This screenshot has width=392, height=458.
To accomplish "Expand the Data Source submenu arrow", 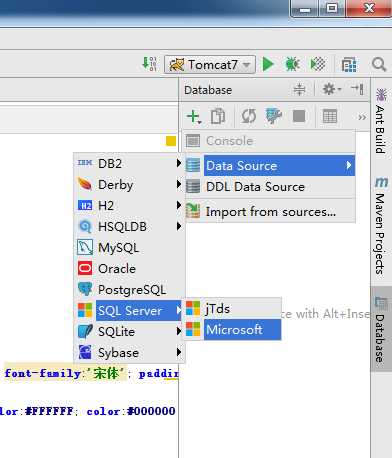I will (x=349, y=165).
